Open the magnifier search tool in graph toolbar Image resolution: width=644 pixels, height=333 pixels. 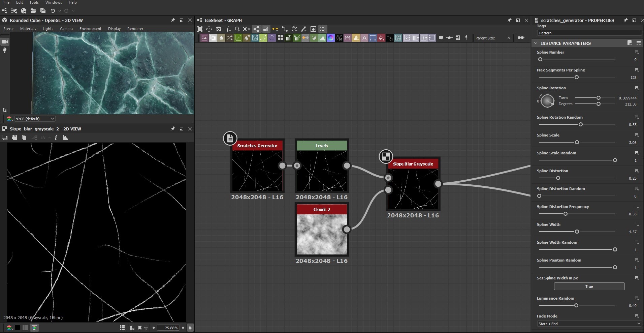pyautogui.click(x=237, y=29)
